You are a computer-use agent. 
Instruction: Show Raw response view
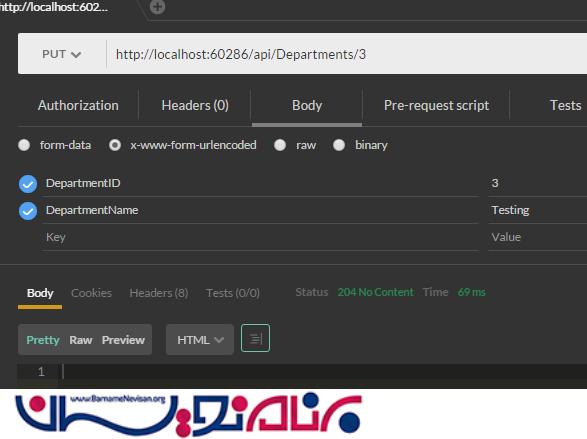coord(81,340)
